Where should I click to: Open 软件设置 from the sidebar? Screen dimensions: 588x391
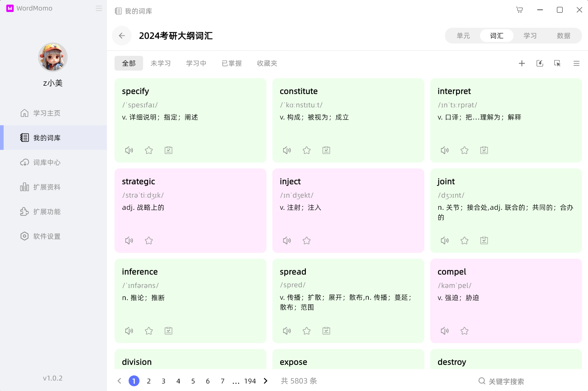(x=47, y=236)
